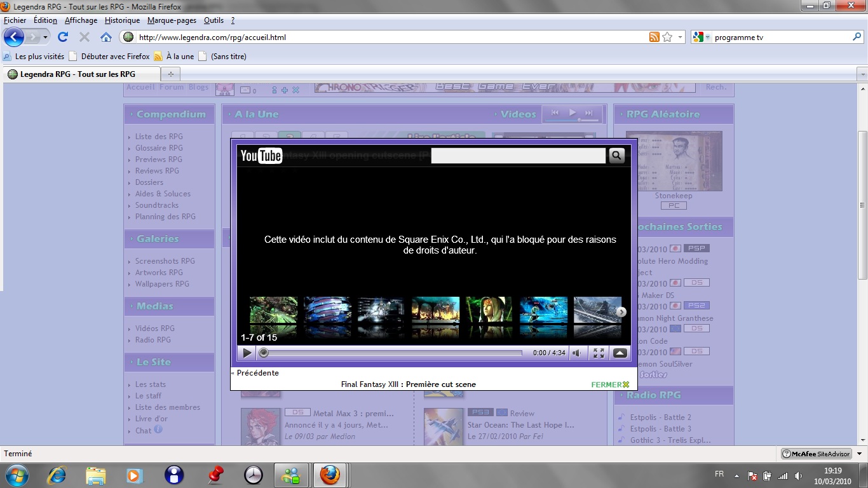Select the seventh related video thumbnail
Image resolution: width=868 pixels, height=488 pixels.
pos(597,311)
